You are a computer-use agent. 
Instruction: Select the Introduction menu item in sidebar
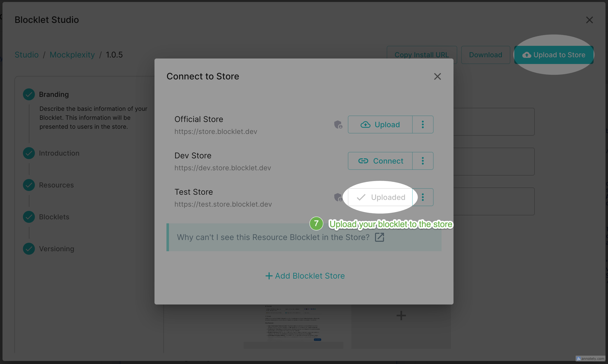click(59, 153)
